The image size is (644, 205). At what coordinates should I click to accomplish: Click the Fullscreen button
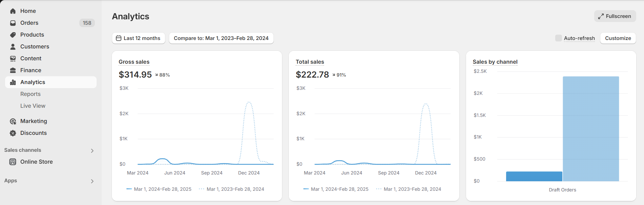pyautogui.click(x=615, y=16)
